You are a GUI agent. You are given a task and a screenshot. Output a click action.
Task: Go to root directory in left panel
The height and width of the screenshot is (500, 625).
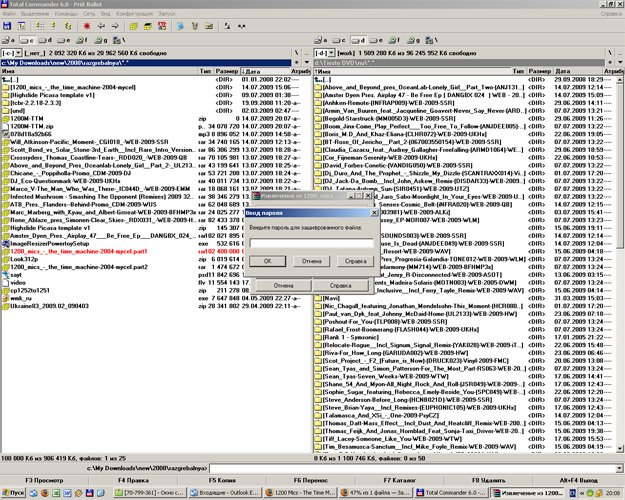(x=297, y=53)
